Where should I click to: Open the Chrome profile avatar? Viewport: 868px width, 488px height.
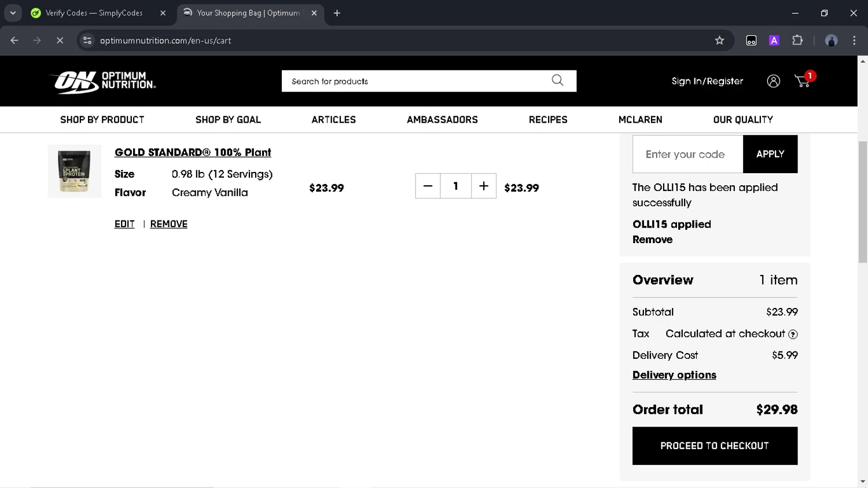pyautogui.click(x=831, y=41)
